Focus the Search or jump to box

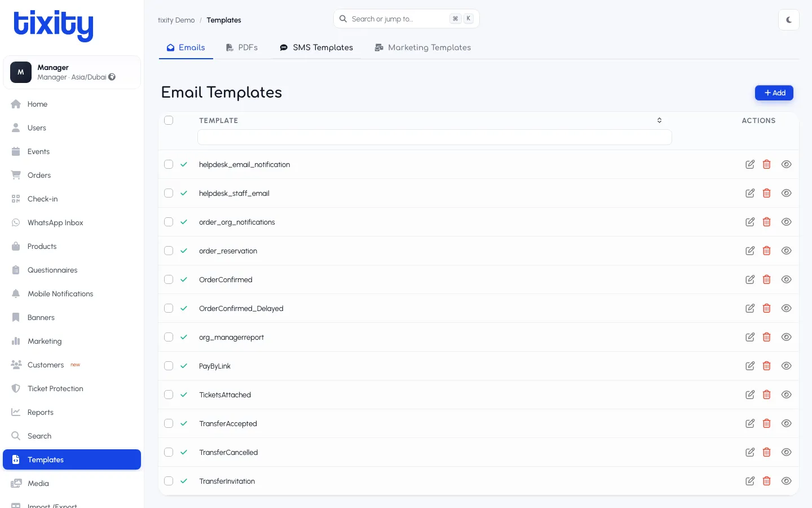[407, 19]
